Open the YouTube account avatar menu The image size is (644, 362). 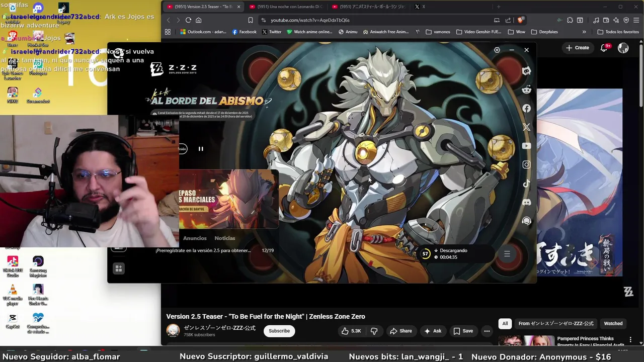tap(623, 48)
